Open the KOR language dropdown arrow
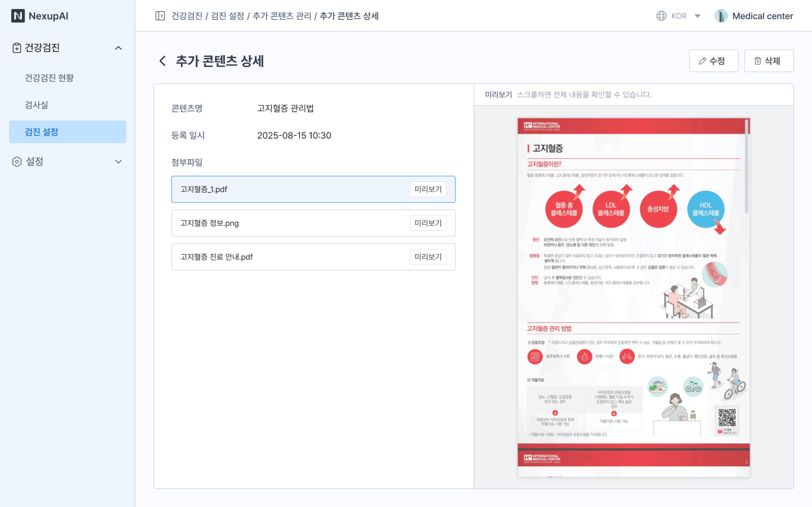Screen dimensions: 812x507 [x=697, y=16]
